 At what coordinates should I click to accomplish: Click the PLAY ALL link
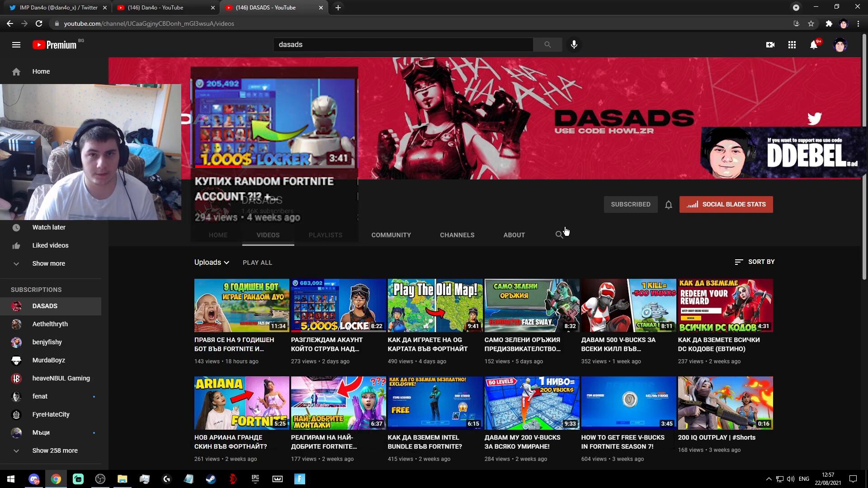coord(257,263)
